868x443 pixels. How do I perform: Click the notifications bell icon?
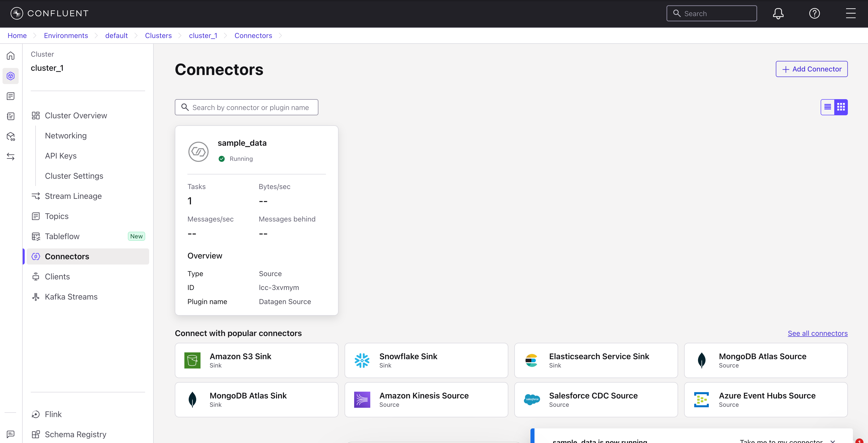[778, 13]
